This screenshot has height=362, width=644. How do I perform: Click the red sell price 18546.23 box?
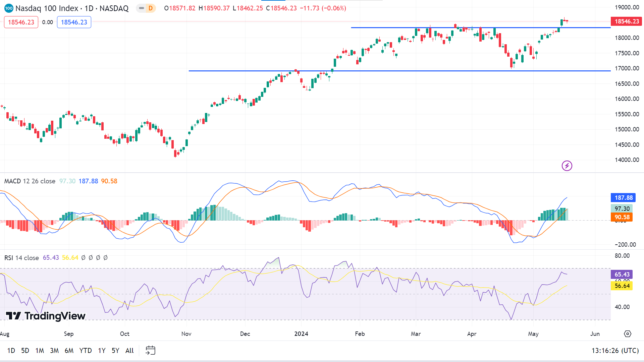[x=21, y=22]
